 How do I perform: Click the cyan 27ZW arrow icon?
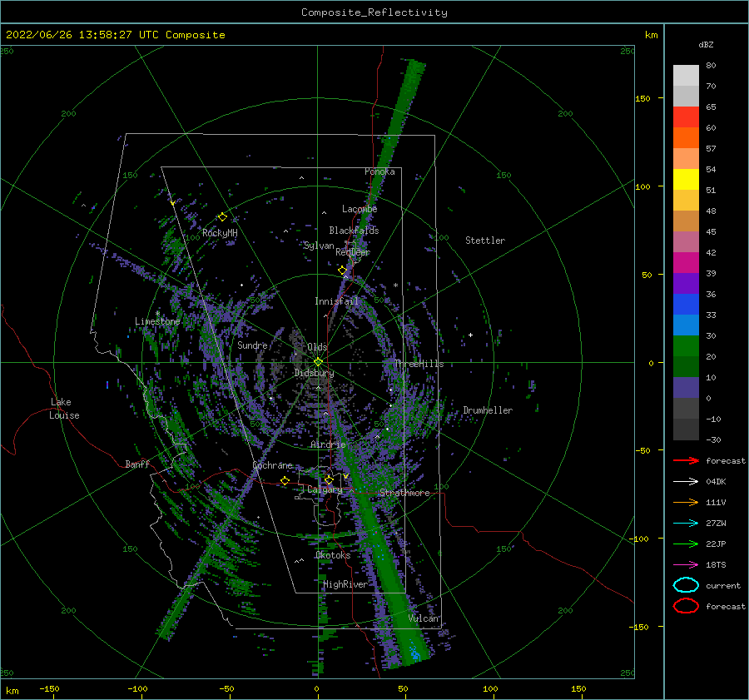point(686,524)
